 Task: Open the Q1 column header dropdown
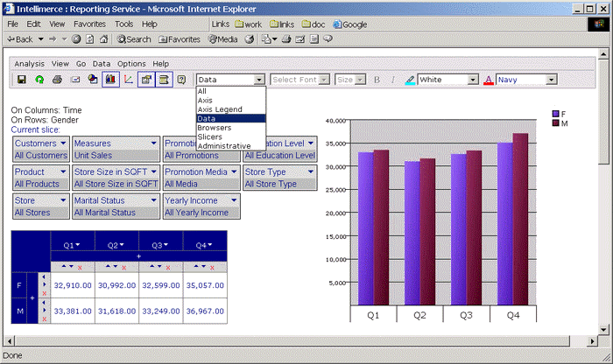pyautogui.click(x=78, y=245)
